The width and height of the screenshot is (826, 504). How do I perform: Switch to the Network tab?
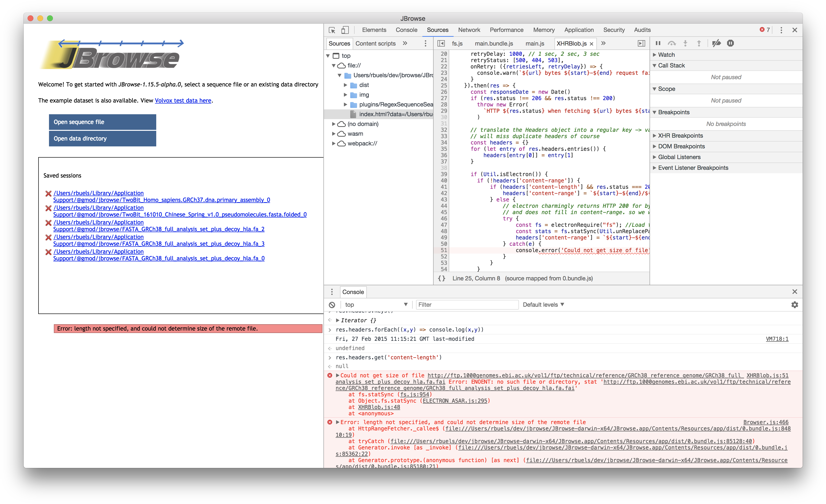click(x=469, y=30)
